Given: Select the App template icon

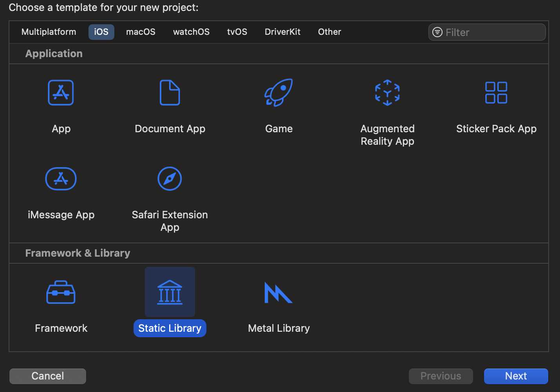Looking at the screenshot, I should point(61,93).
